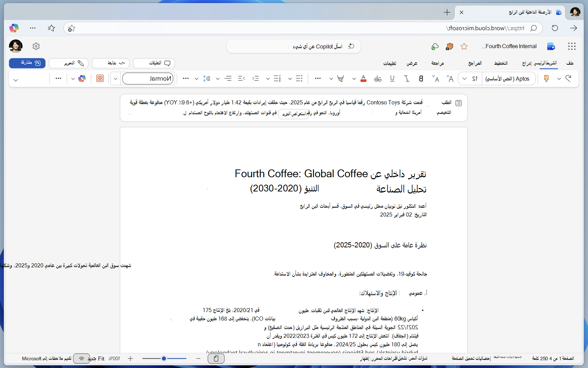Expand the ribbon collapse chevron at far left

16,80
